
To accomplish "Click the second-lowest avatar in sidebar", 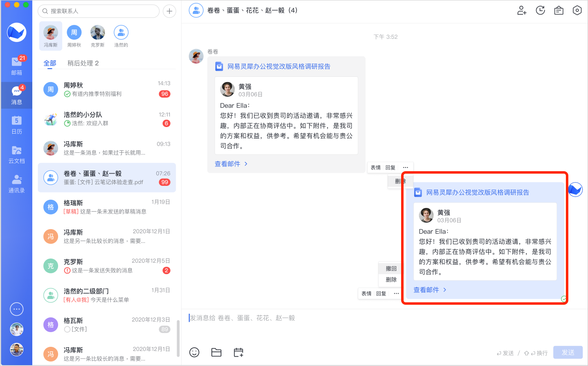I will coord(17,329).
